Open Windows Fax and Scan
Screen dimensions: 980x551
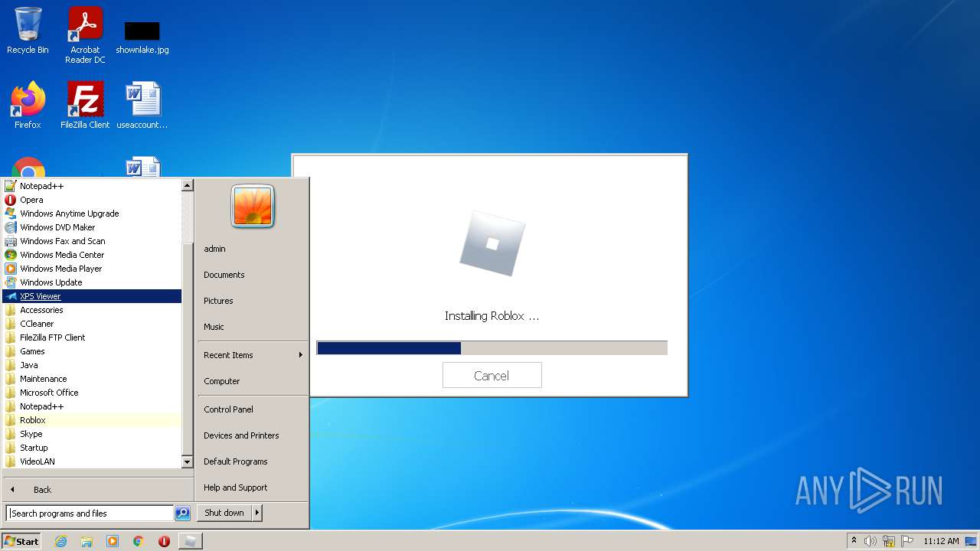92,241
